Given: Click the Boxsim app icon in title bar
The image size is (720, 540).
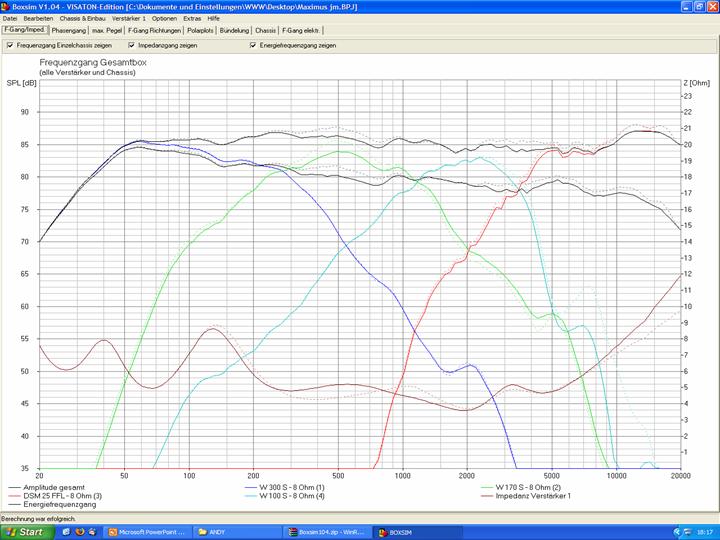Looking at the screenshot, I should [x=6, y=6].
